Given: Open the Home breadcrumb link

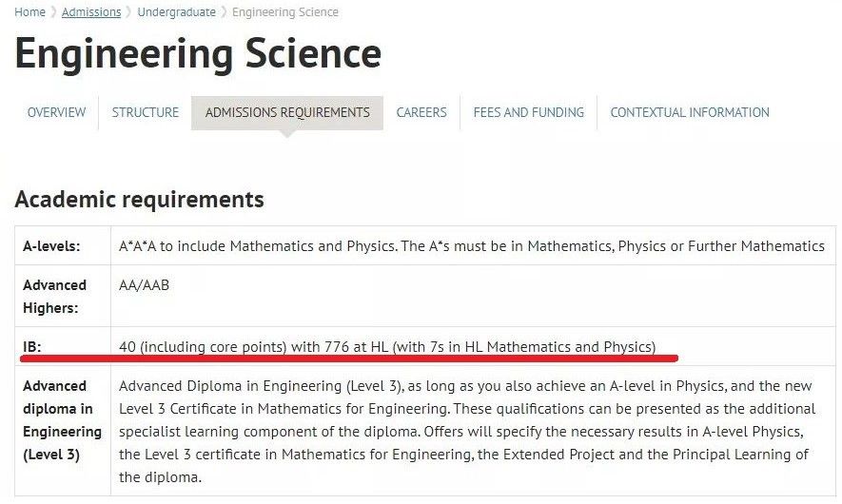Looking at the screenshot, I should point(29,11).
